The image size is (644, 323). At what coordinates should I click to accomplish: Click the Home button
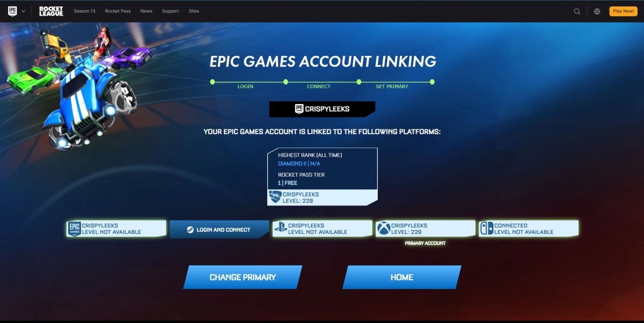coord(401,277)
